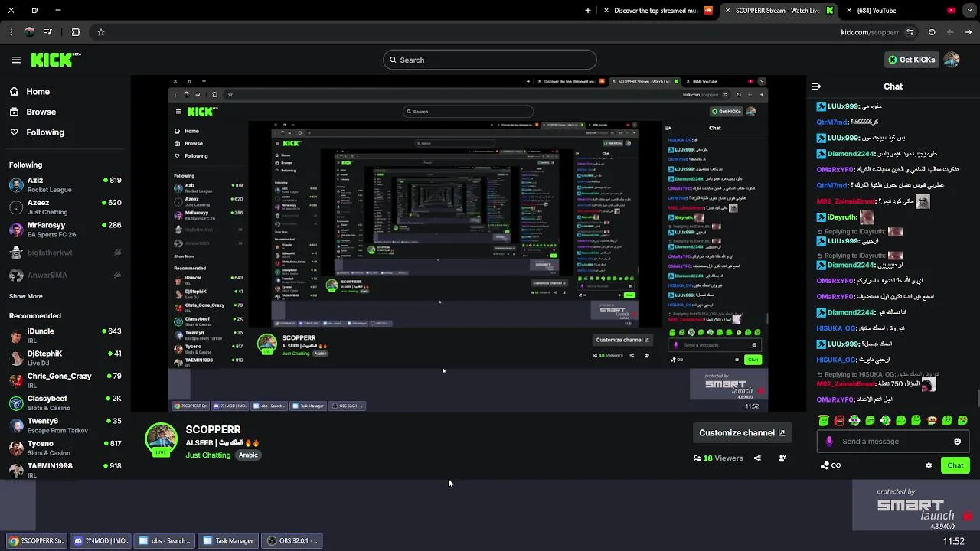Click the Customize channel button

coord(742,432)
